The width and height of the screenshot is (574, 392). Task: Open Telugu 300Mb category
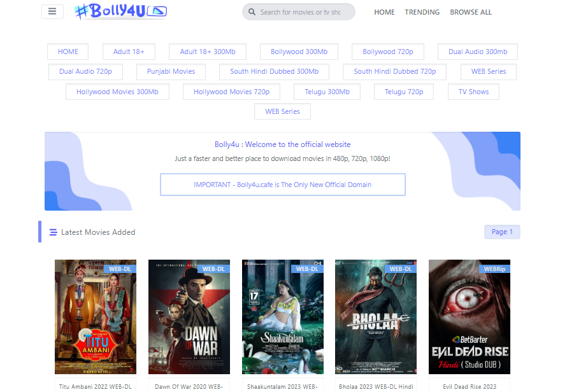point(327,92)
